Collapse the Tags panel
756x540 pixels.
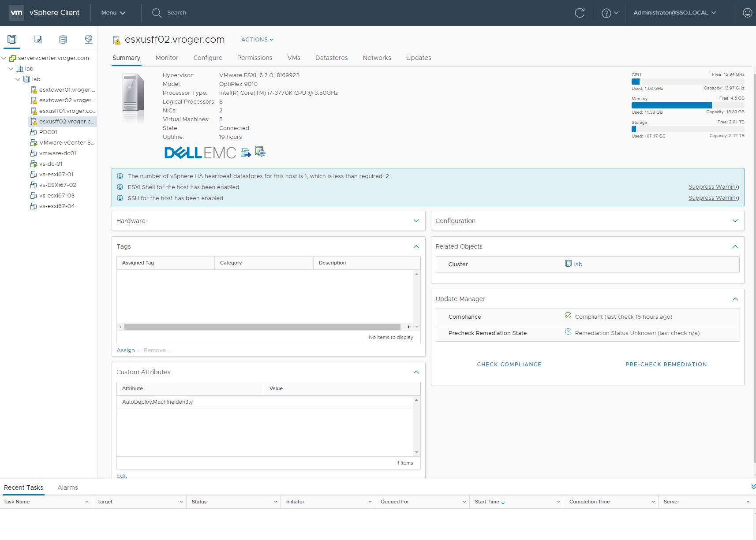[x=416, y=246]
